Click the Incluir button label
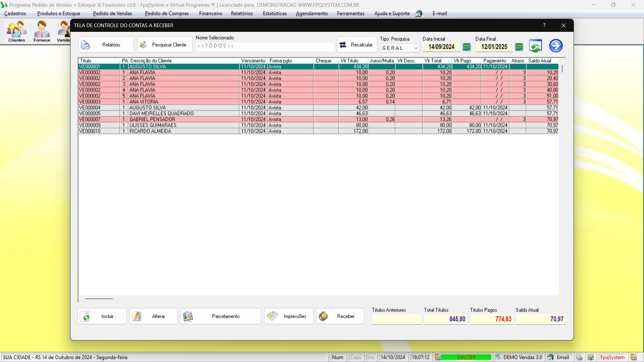 pyautogui.click(x=107, y=316)
